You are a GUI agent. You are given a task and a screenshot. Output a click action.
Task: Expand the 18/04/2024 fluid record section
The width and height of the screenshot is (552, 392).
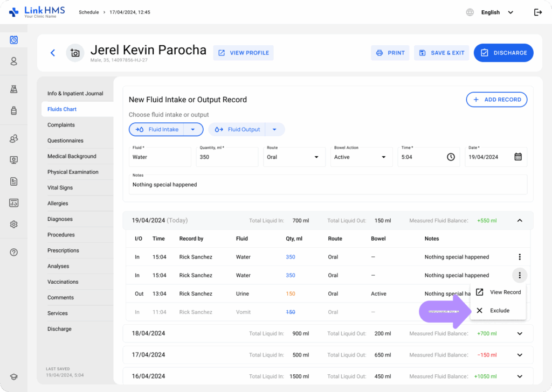click(519, 333)
